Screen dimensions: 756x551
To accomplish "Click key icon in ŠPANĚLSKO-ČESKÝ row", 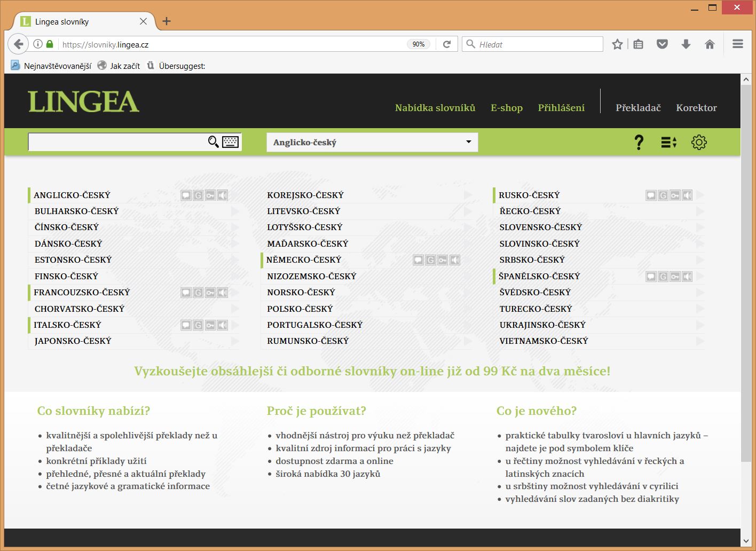I will pos(675,277).
